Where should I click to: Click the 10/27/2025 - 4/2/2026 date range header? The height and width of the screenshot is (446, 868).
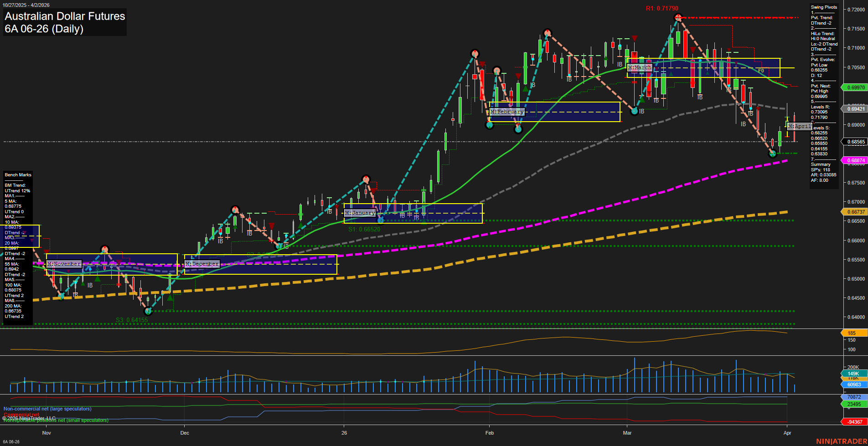(27, 5)
